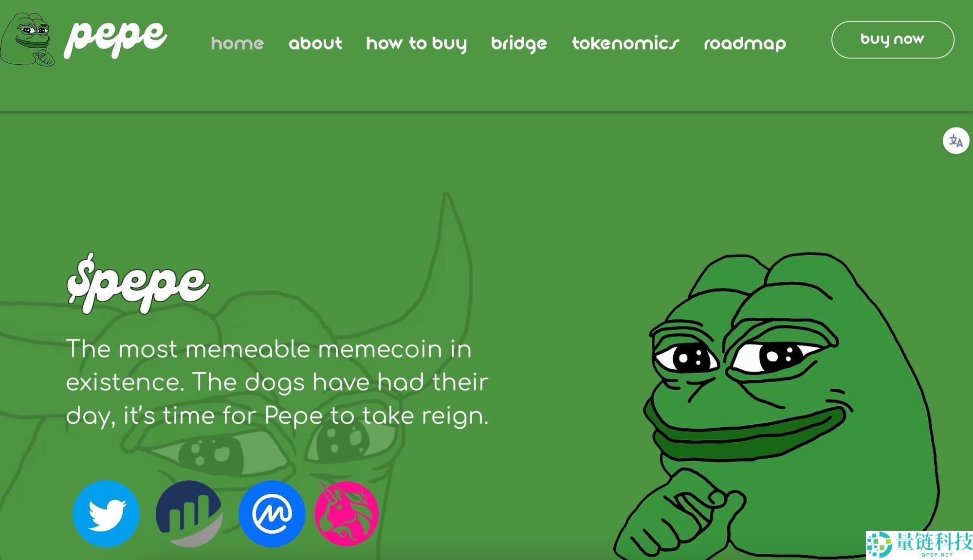This screenshot has height=560, width=973.
Task: Open the roadmap nav item
Action: point(745,44)
